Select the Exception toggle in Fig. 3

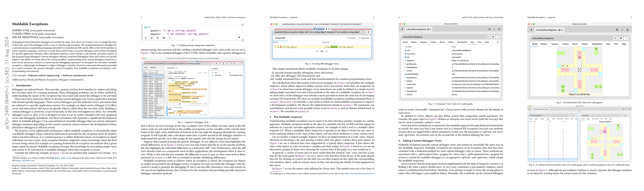pyautogui.click(x=319, y=29)
